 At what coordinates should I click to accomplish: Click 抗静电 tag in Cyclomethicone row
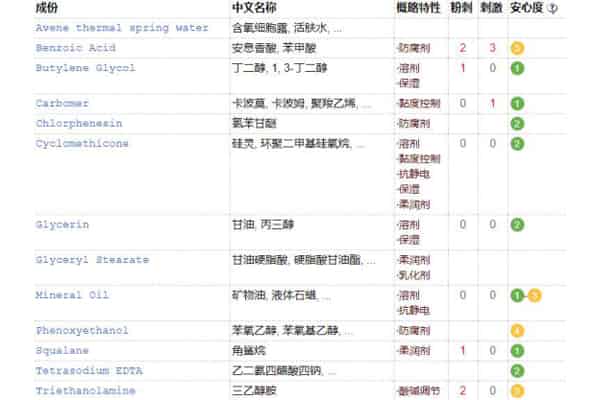click(x=414, y=174)
